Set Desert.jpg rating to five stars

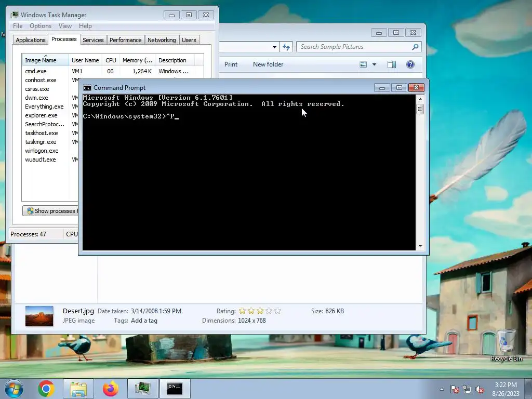point(277,311)
